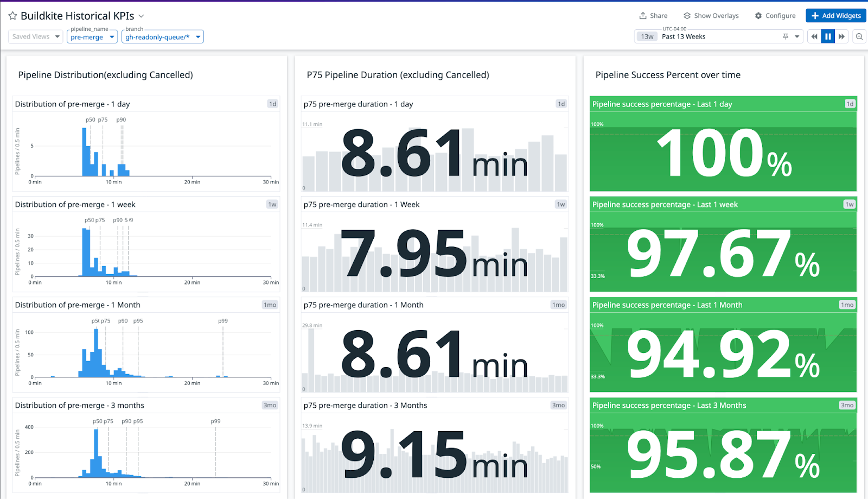The image size is (868, 499).
Task: Expand the dashboard title chevron menu
Action: point(142,16)
